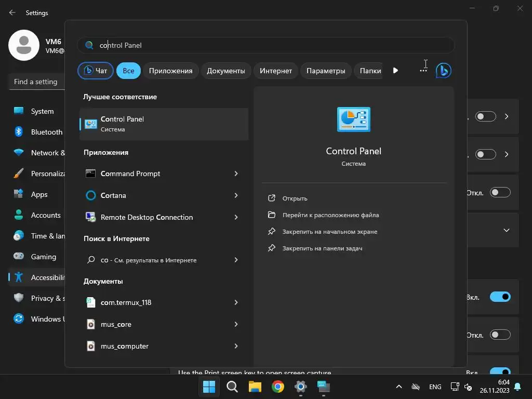Expand mus_computer result details
The image size is (532, 399).
[236, 346]
